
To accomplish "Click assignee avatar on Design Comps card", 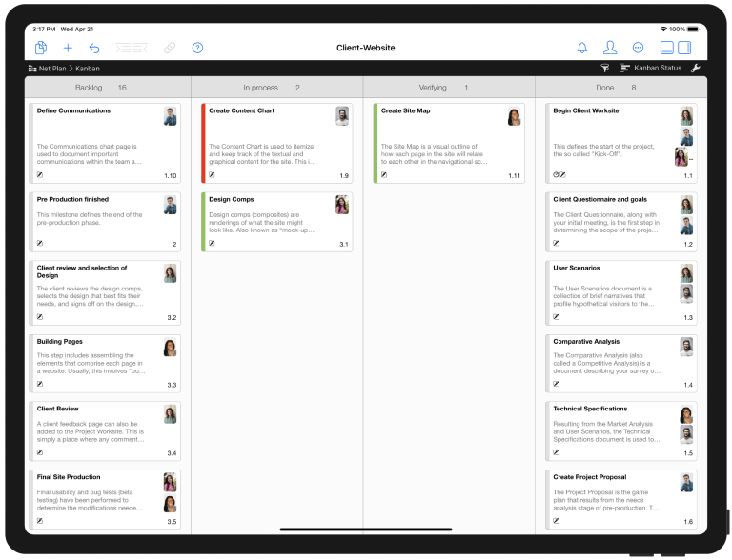I will click(342, 205).
